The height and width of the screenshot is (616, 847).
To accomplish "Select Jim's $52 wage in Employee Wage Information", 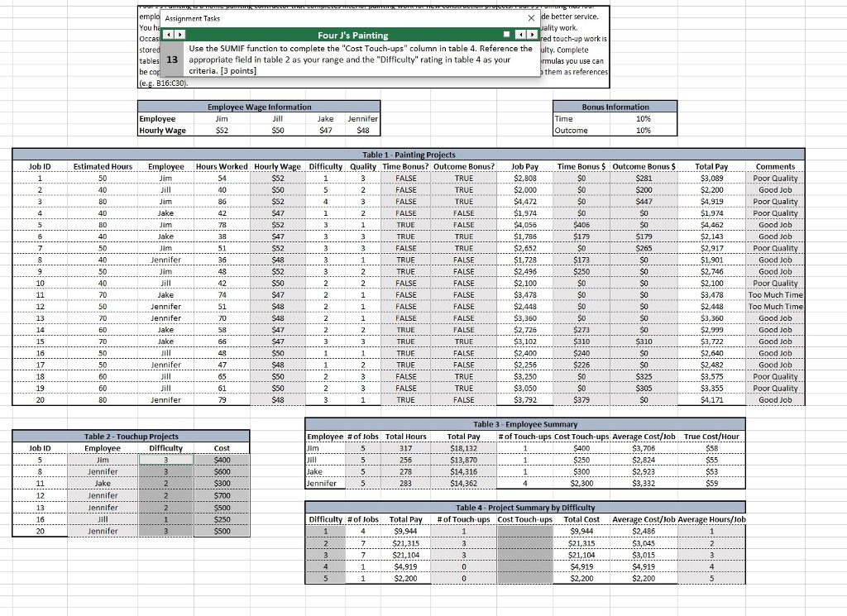I will 222,130.
